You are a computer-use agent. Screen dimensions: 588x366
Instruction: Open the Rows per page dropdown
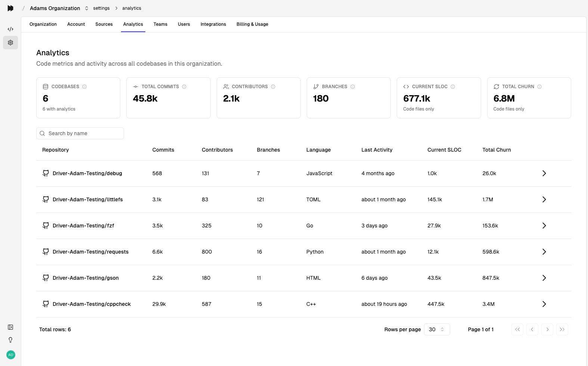(437, 329)
